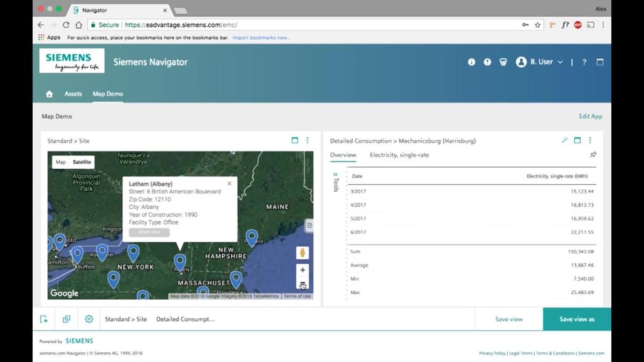644x362 pixels.
Task: Open the map Terms of Use link
Action: [297, 296]
